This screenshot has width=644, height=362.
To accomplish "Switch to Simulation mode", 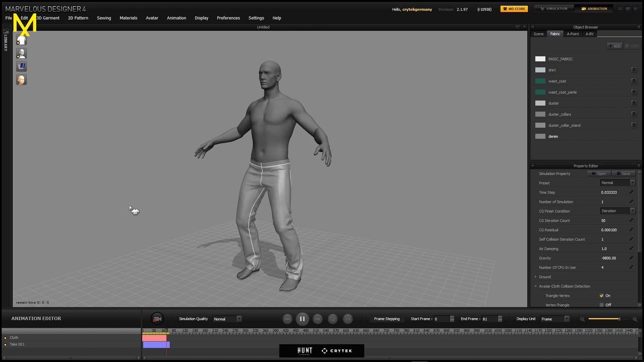I will [553, 9].
